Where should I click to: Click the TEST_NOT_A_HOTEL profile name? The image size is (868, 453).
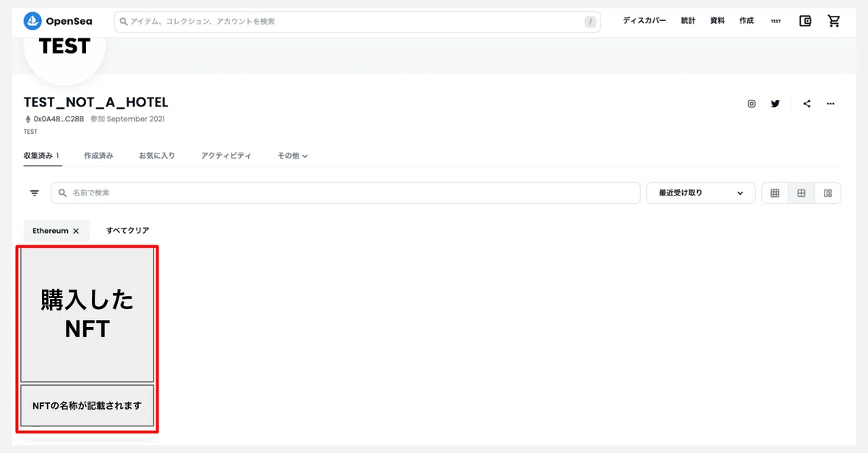pos(95,102)
